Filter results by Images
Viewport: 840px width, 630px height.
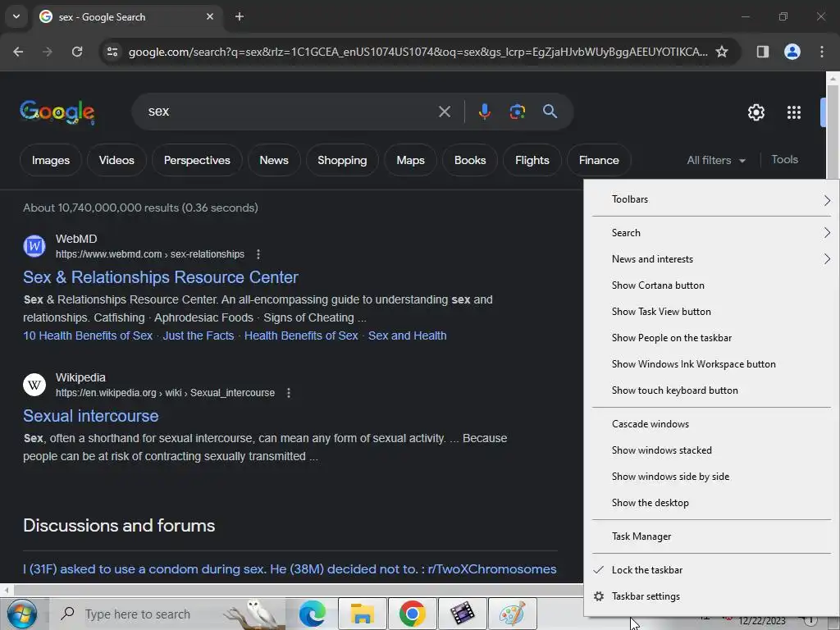click(50, 160)
